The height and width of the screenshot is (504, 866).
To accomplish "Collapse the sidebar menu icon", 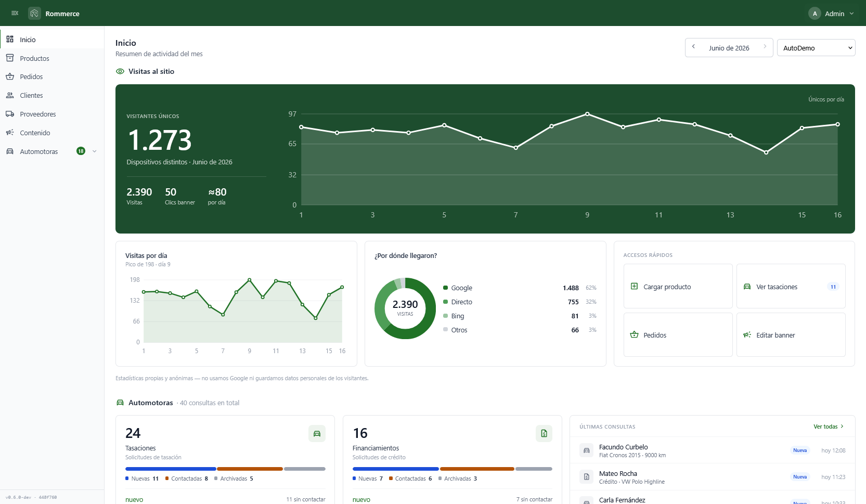I will pyautogui.click(x=15, y=13).
